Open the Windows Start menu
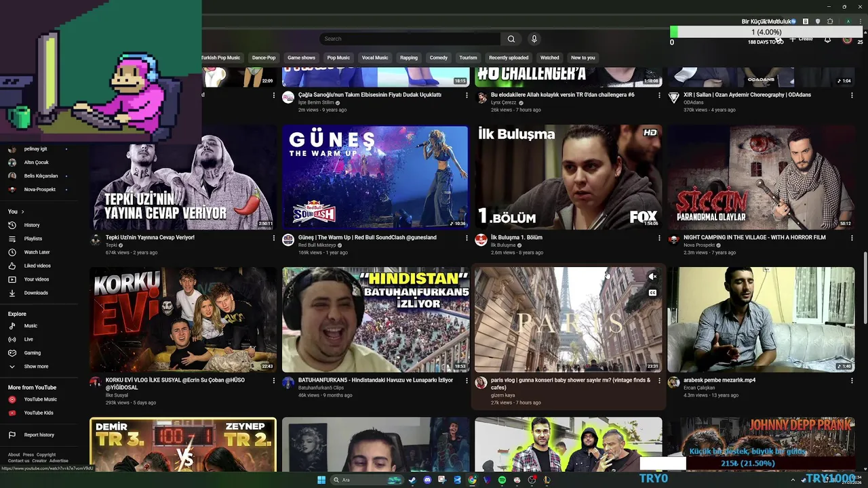 [x=321, y=480]
